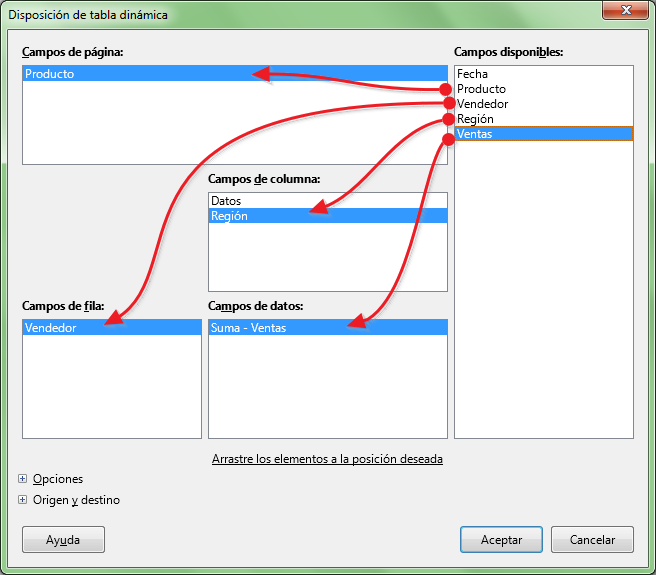Viewport: 656px width, 575px height.
Task: Click the Disposición de tabla dinámica title bar
Action: coord(250,14)
